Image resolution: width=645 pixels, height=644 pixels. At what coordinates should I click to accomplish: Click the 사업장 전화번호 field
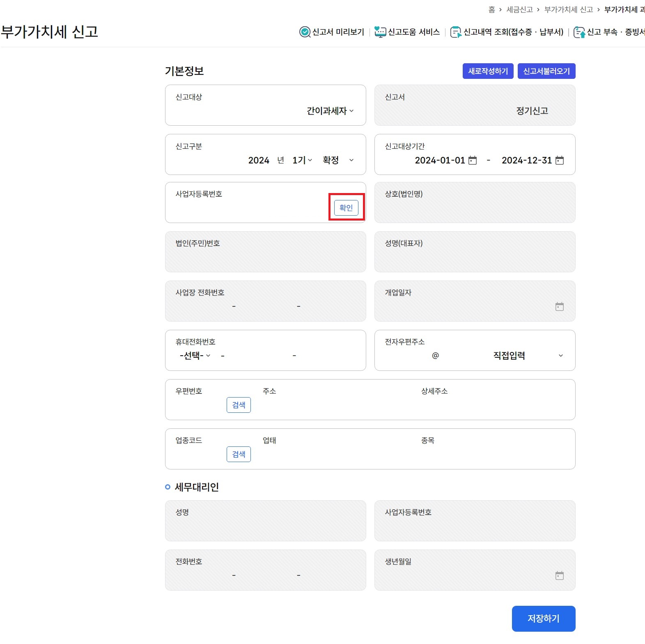266,301
